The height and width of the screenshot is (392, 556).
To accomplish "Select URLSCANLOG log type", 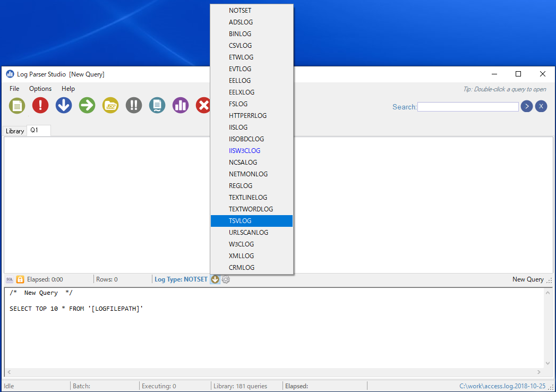I will point(252,233).
